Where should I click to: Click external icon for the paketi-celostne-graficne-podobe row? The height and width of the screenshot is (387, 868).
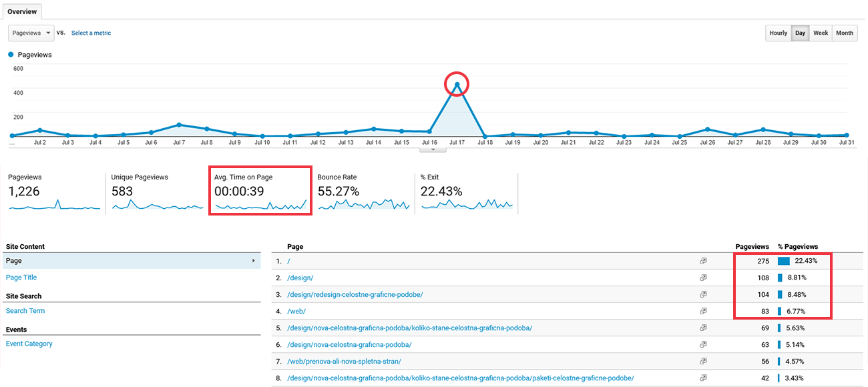tap(703, 378)
